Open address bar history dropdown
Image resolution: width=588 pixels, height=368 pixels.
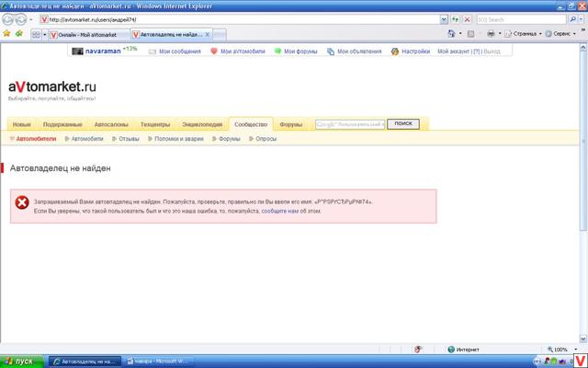pyautogui.click(x=444, y=19)
